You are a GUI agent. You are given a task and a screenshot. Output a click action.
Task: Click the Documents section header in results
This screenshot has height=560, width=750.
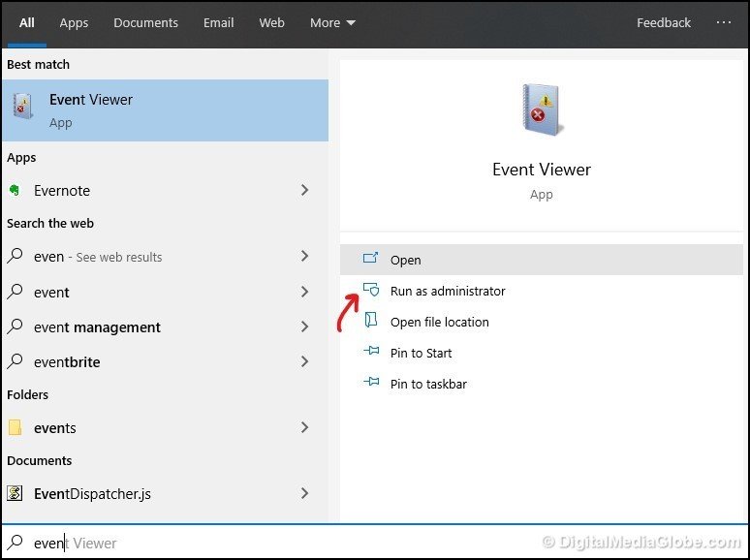(39, 460)
